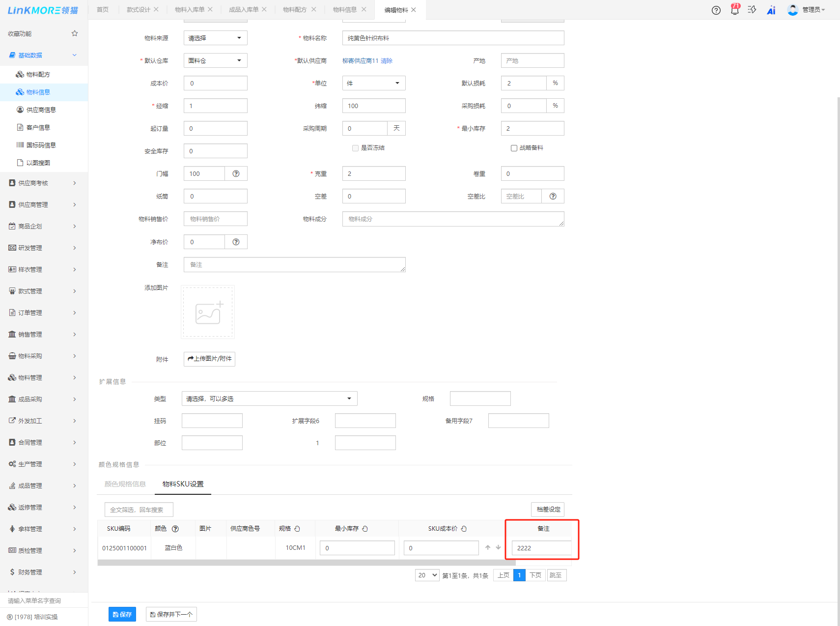Click the add image placeholder thumbnail

pyautogui.click(x=208, y=312)
